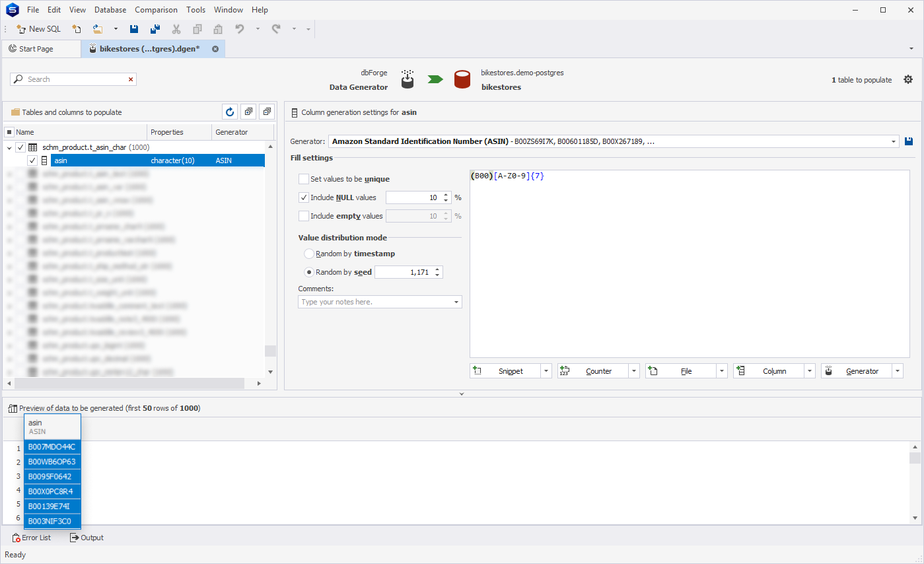Open the Window menu

click(x=229, y=10)
